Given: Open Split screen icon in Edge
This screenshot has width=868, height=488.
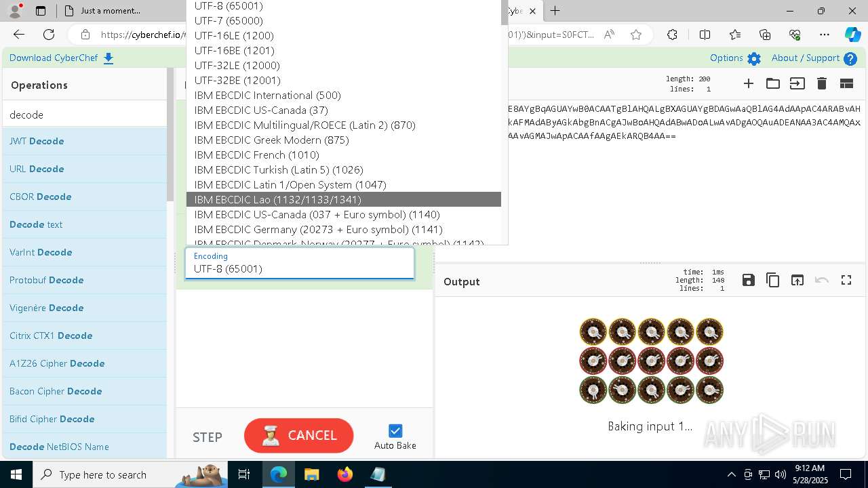Looking at the screenshot, I should point(705,35).
